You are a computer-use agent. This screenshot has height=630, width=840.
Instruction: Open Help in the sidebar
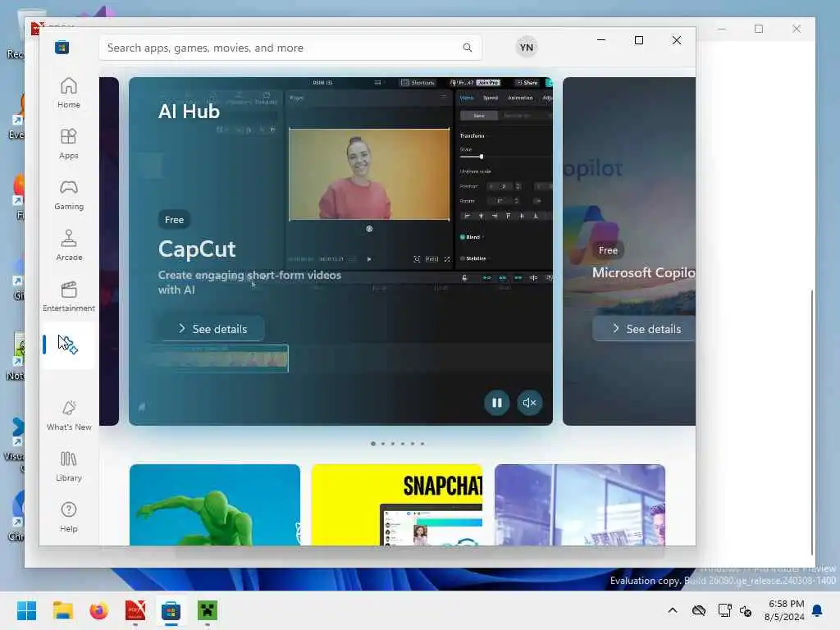(69, 518)
